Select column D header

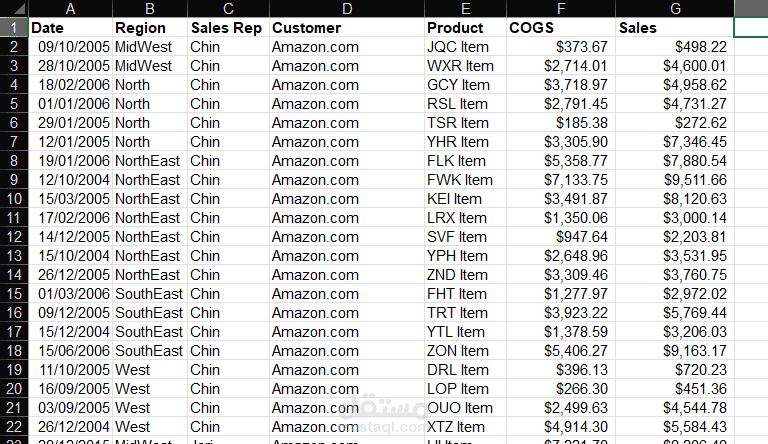pyautogui.click(x=347, y=8)
